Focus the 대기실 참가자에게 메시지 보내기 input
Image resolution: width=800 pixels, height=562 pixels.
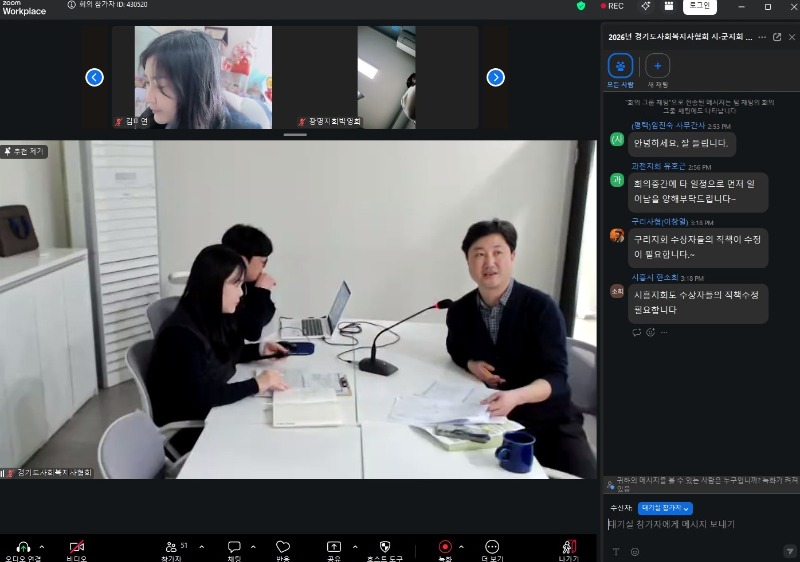click(x=701, y=524)
